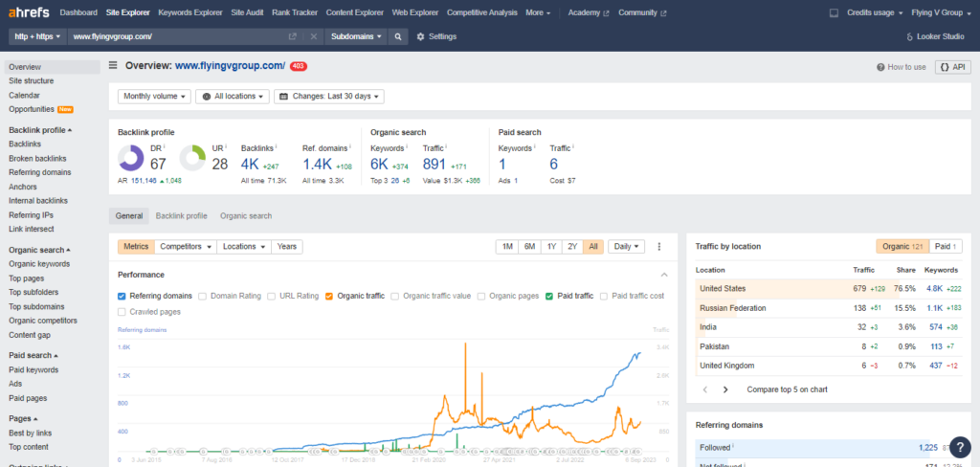The width and height of the screenshot is (980, 467).
Task: Open the http + https protocol dropdown
Action: tap(37, 37)
